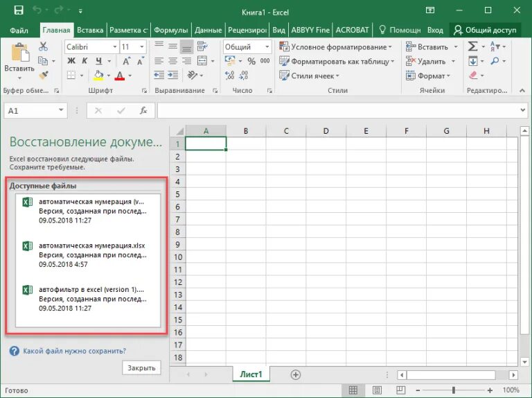This screenshot has width=532, height=398.
Task: Click the Fill down arrow icon
Action: (x=472, y=61)
